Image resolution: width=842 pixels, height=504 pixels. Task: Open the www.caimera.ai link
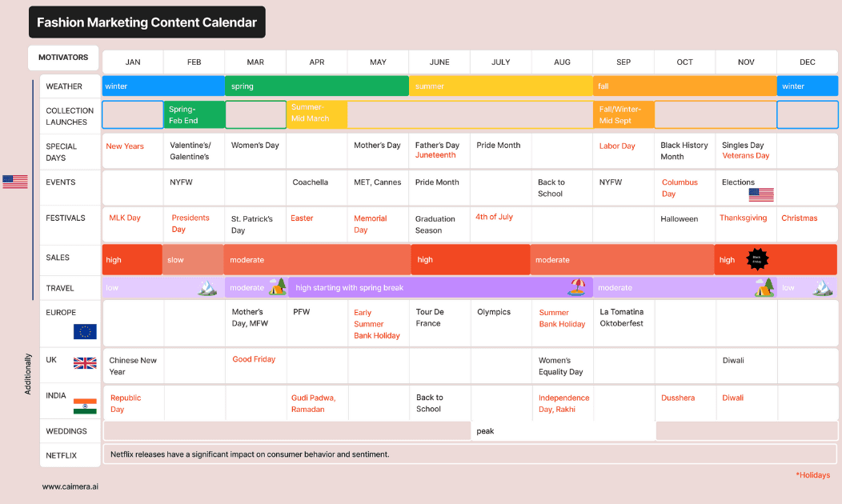coord(70,487)
